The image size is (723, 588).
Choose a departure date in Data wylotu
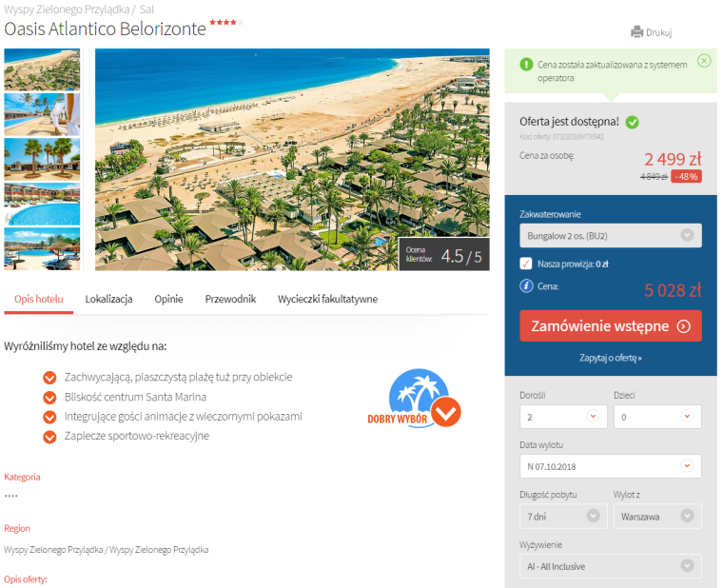(610, 466)
